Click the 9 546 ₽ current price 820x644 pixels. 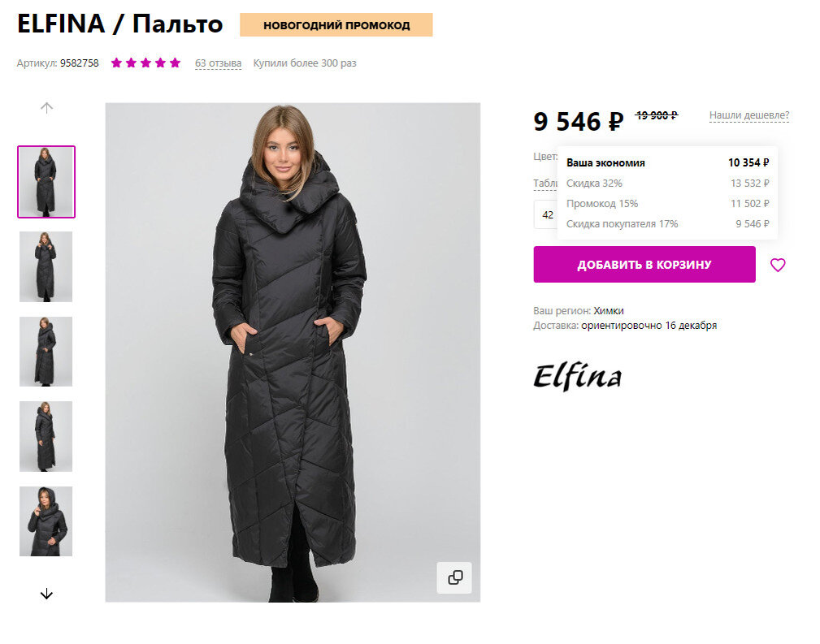[579, 121]
